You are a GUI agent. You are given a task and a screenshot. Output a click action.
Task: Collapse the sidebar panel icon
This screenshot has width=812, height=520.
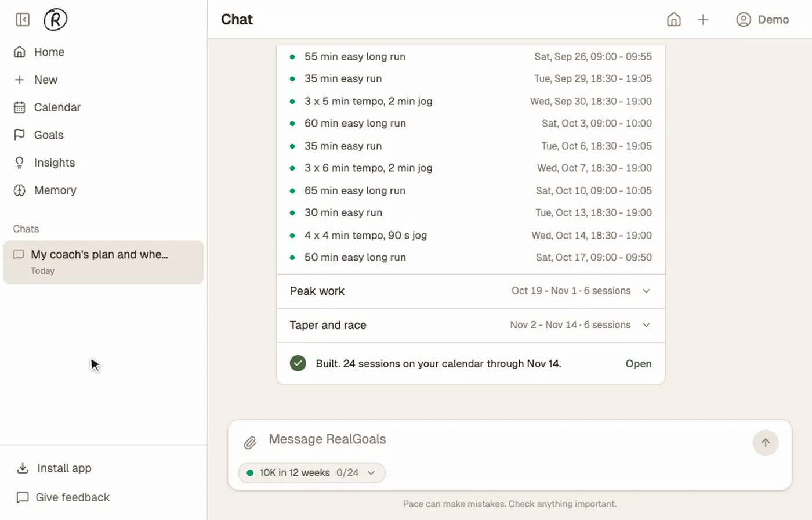(23, 20)
